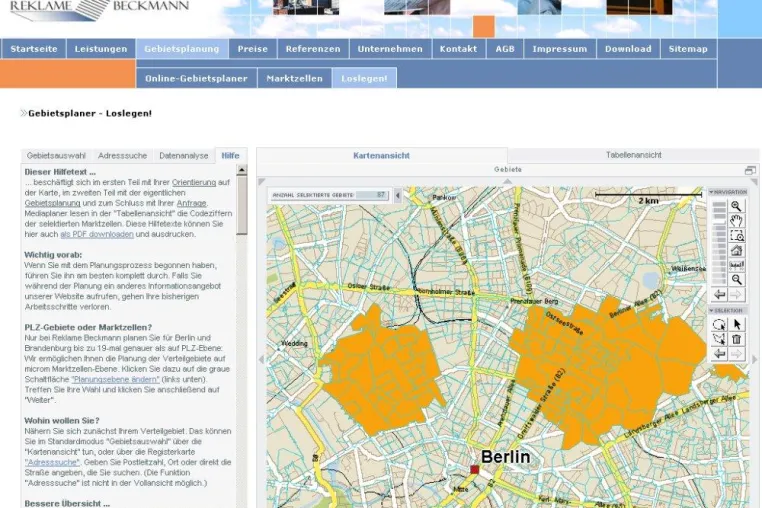The image size is (762, 508).
Task: Open the Kontakt menu item
Action: [458, 49]
